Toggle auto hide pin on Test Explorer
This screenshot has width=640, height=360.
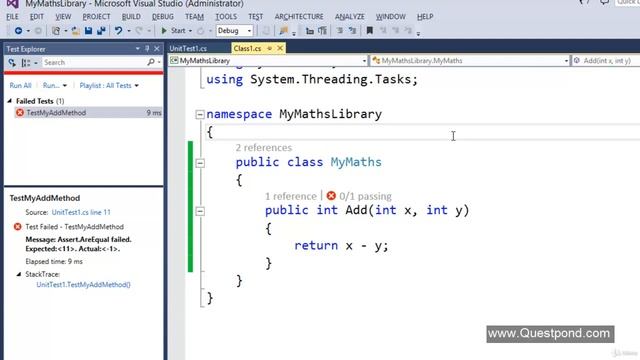(147, 49)
